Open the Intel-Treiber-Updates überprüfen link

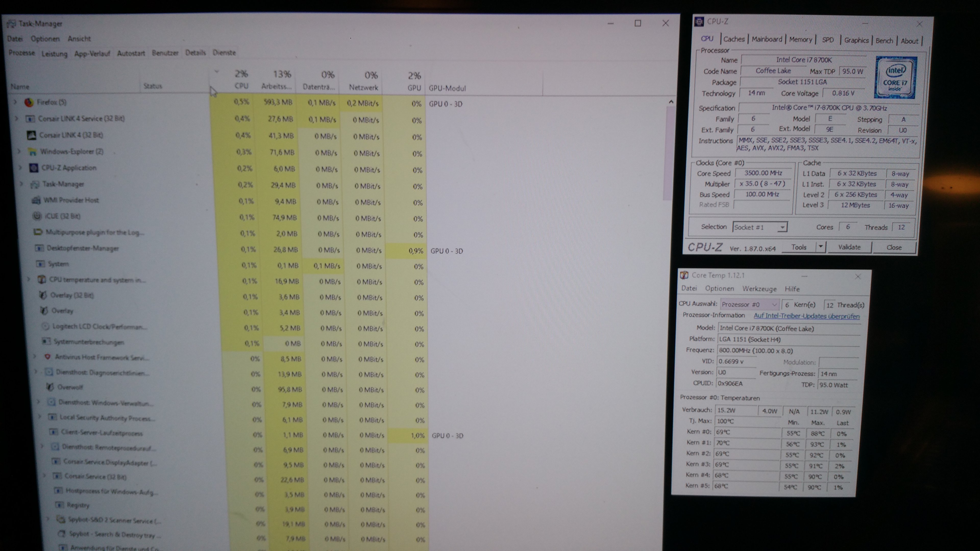point(806,316)
